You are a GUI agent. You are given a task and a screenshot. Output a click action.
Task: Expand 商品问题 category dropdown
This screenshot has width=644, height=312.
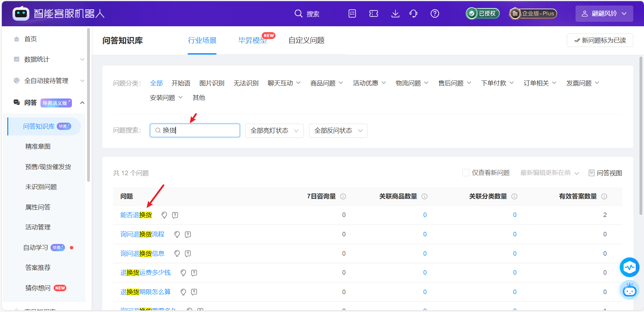click(327, 83)
